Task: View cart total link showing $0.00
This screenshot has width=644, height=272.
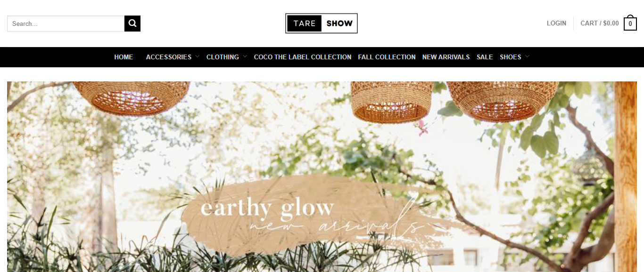Action: pos(600,23)
